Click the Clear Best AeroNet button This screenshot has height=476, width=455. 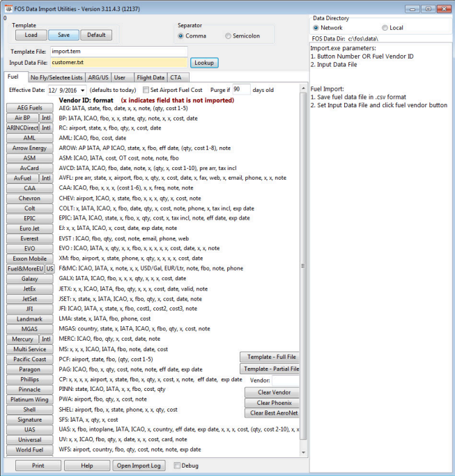(x=272, y=413)
